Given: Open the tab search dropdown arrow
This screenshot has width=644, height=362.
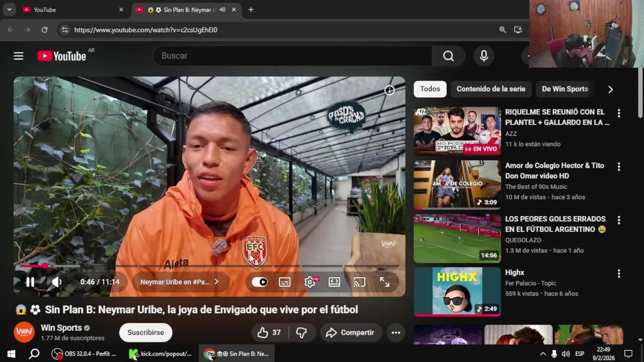Looking at the screenshot, I should 9,10.
